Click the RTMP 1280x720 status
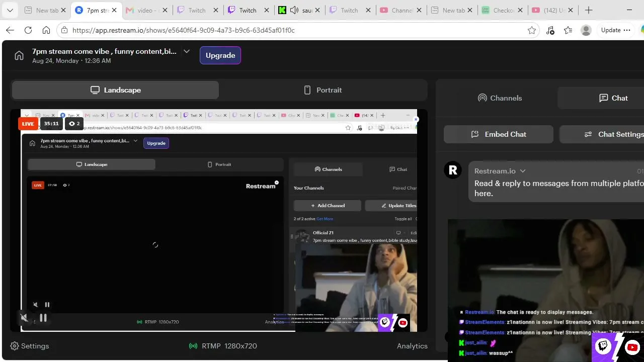Screen dimensions: 644x362 (x=223, y=346)
